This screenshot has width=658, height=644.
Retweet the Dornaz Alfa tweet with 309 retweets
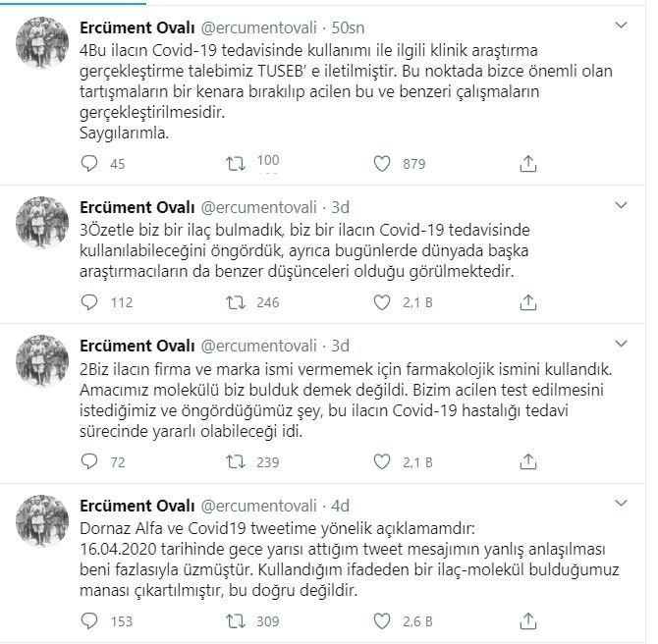[x=236, y=620]
